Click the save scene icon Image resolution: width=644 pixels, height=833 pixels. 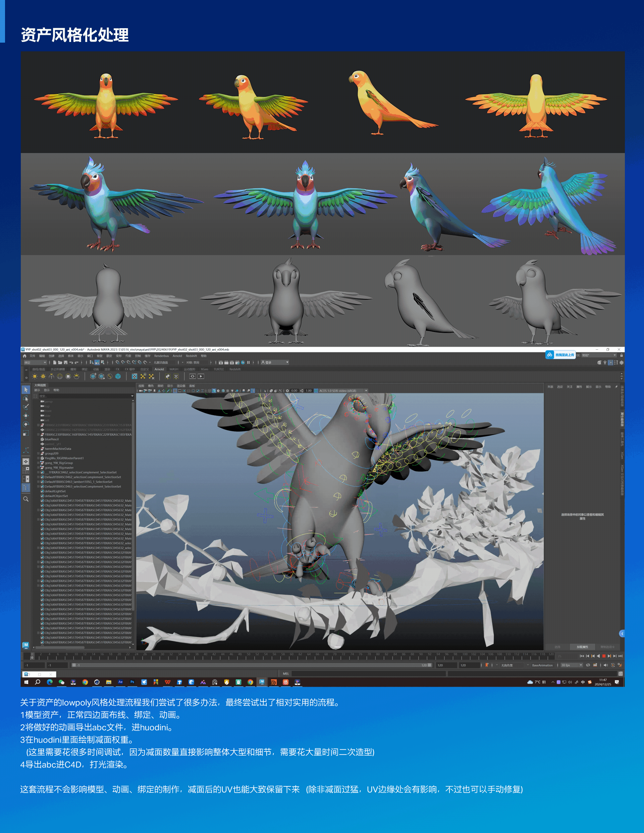point(66,362)
